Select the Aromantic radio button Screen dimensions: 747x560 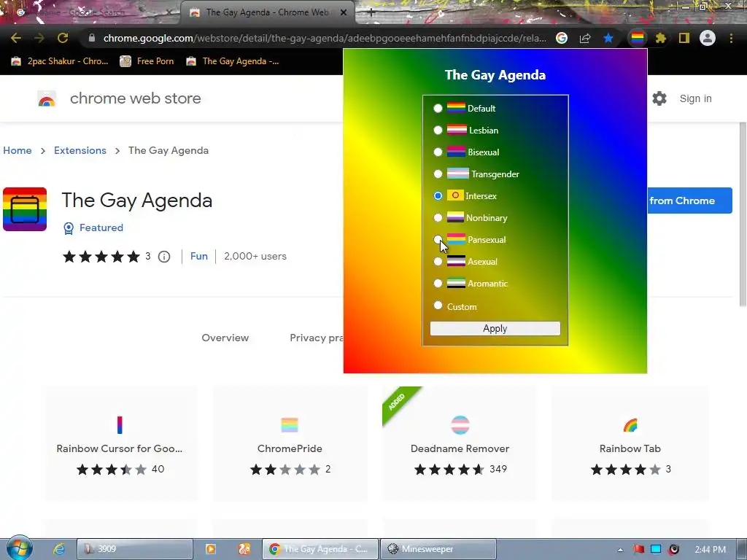pyautogui.click(x=438, y=284)
